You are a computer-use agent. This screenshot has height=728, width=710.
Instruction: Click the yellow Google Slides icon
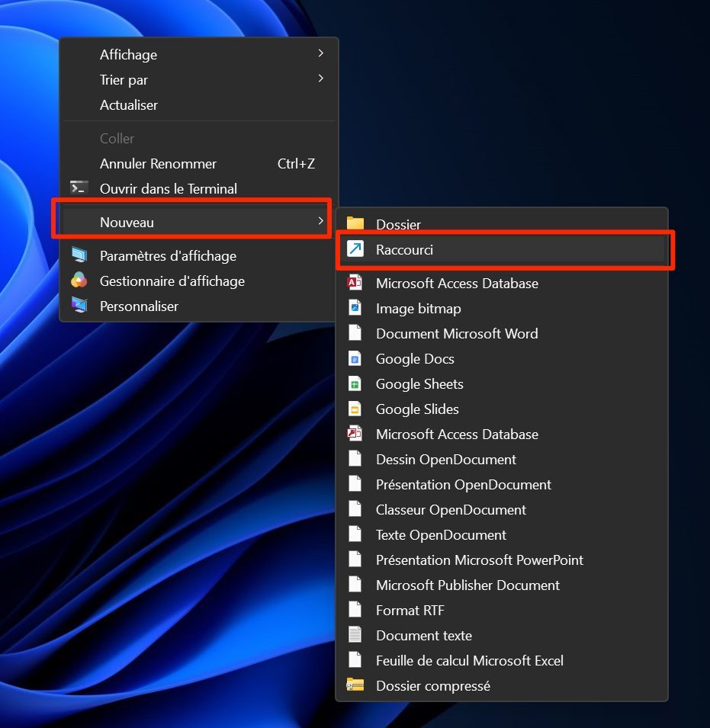(355, 409)
